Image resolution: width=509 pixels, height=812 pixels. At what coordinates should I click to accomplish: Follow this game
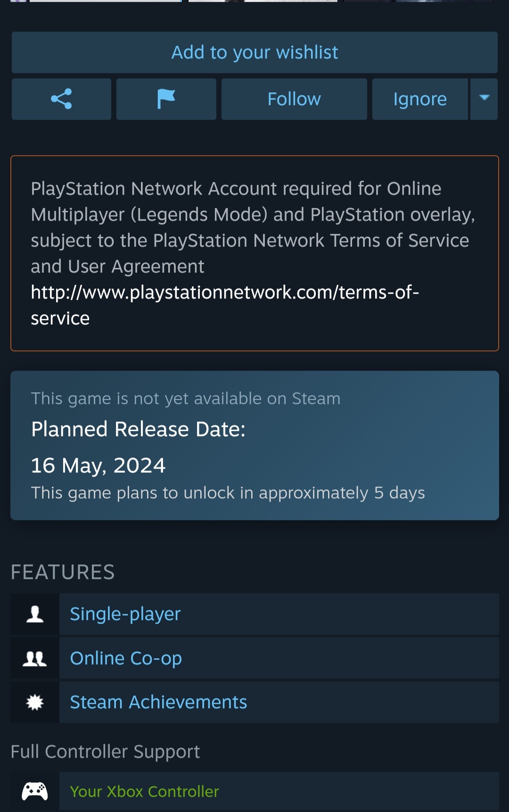tap(294, 99)
